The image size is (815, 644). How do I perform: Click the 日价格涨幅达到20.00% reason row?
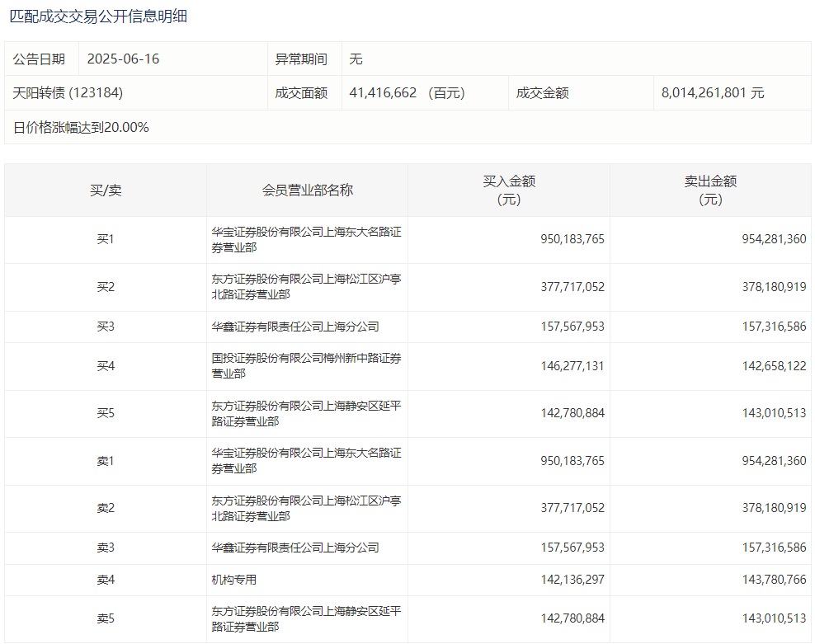coord(81,128)
